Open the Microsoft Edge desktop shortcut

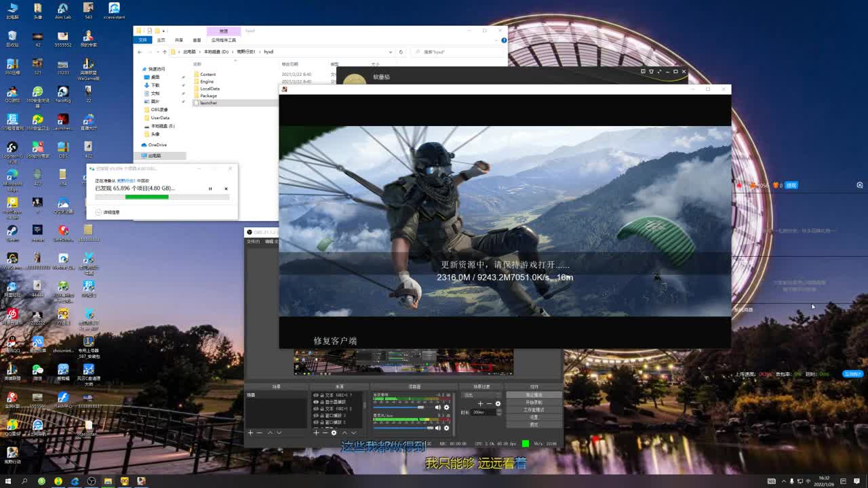coord(12,178)
